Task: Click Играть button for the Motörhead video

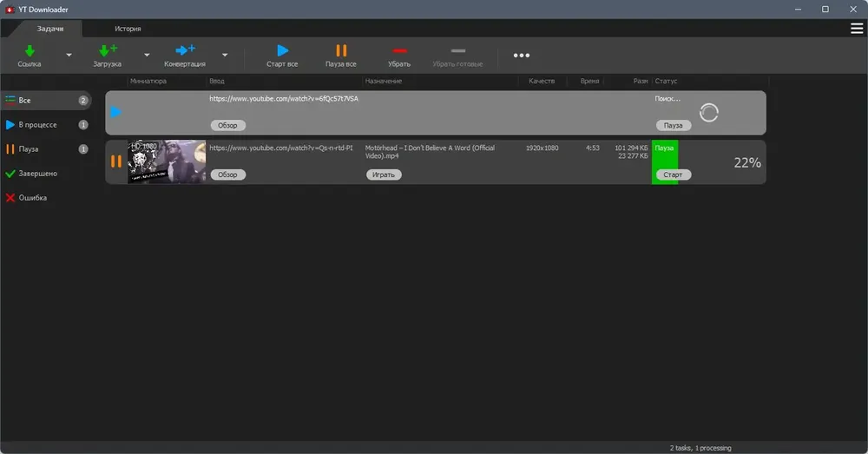Action: pyautogui.click(x=384, y=174)
